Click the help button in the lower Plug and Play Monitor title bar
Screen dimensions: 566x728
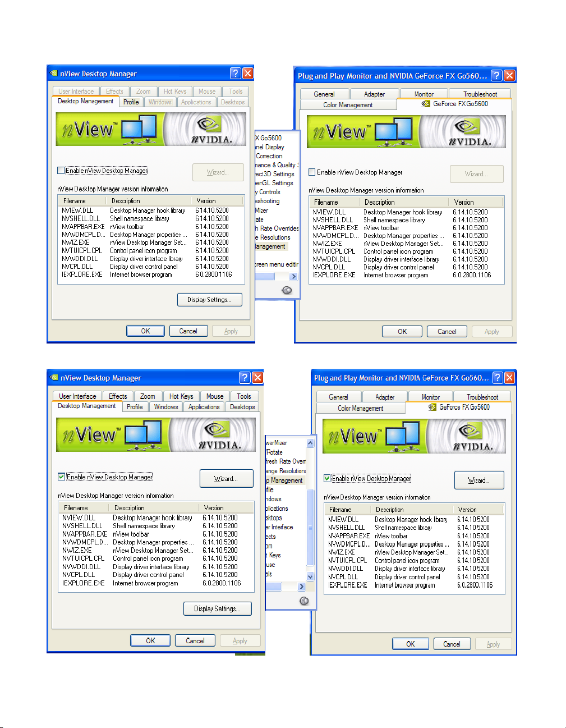coord(497,377)
